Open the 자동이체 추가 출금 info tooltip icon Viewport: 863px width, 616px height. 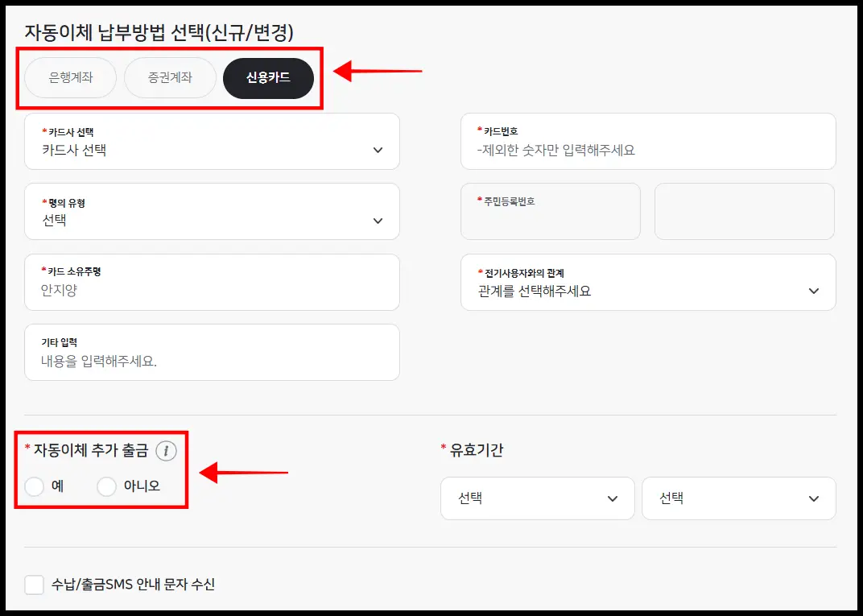click(x=167, y=452)
